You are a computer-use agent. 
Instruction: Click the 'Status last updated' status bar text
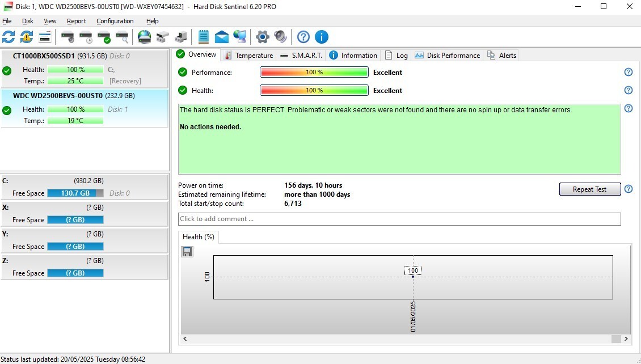[73, 359]
